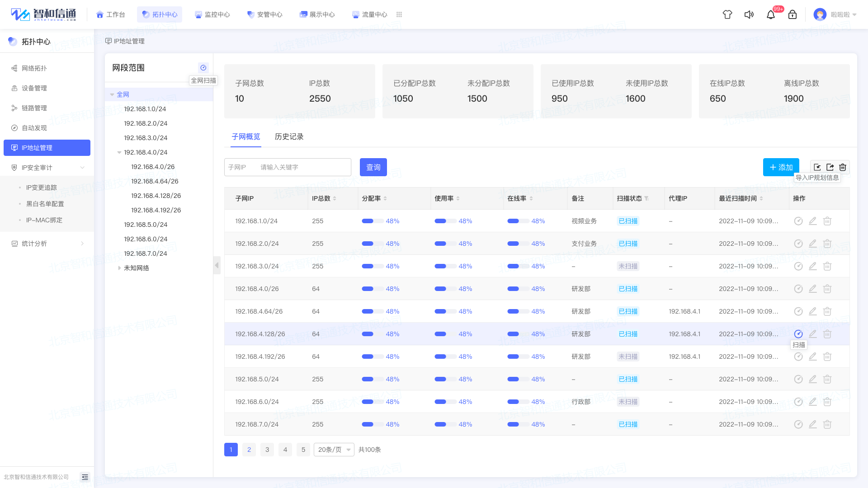Click the 添加 add button

pos(781,167)
